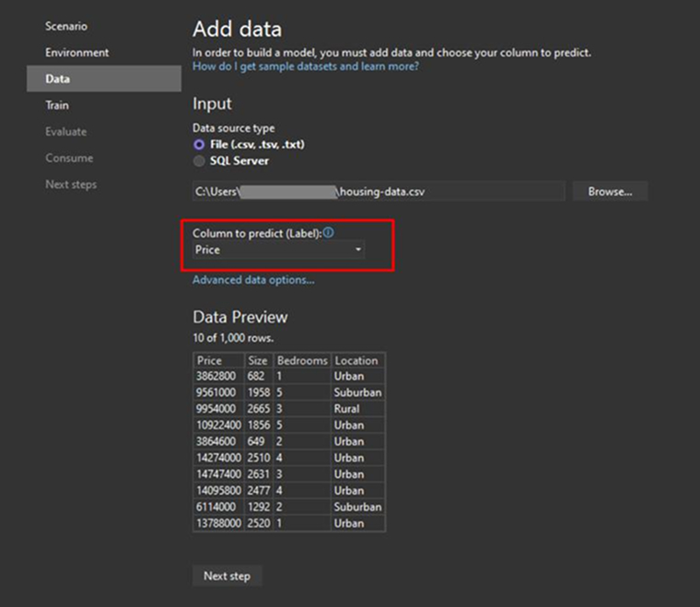
Task: Select the cell with price 3864600
Action: click(x=219, y=441)
